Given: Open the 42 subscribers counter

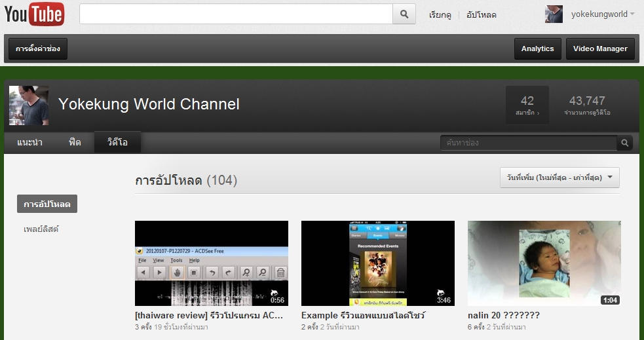Looking at the screenshot, I should (x=527, y=105).
